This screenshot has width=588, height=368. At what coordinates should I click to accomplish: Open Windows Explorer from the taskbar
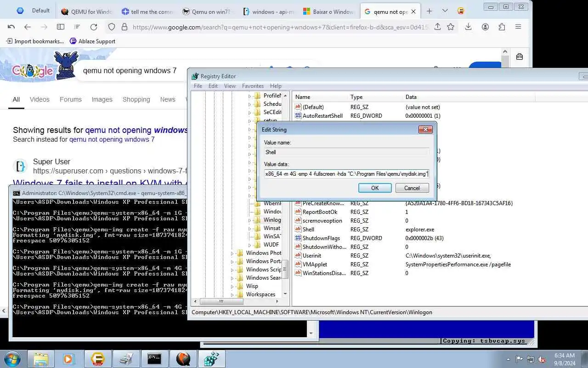point(41,359)
